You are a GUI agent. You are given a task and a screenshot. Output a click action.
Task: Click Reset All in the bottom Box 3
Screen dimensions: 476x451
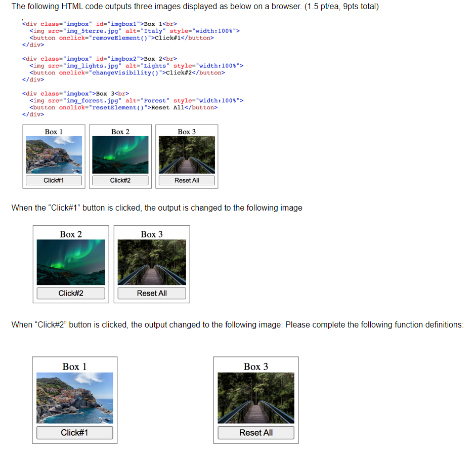255,432
